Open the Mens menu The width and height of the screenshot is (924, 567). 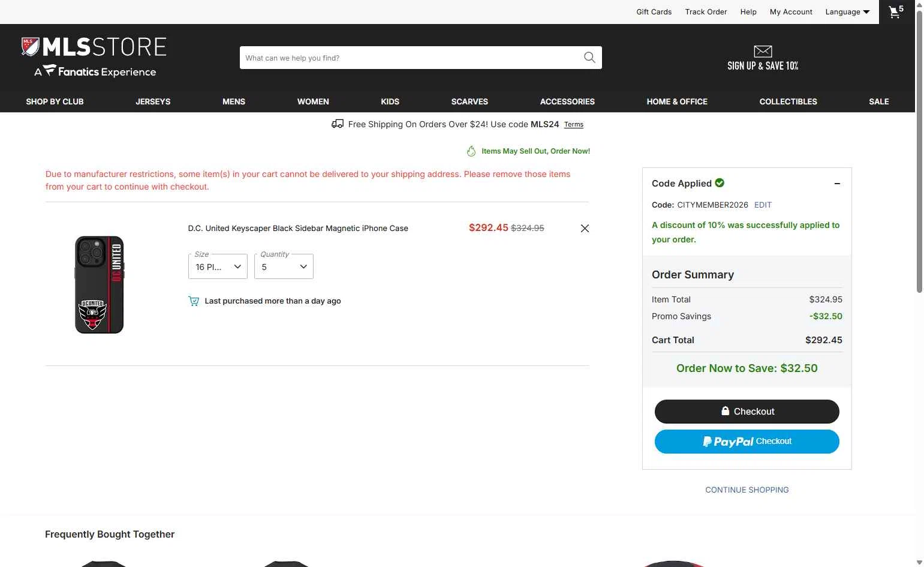click(x=234, y=101)
